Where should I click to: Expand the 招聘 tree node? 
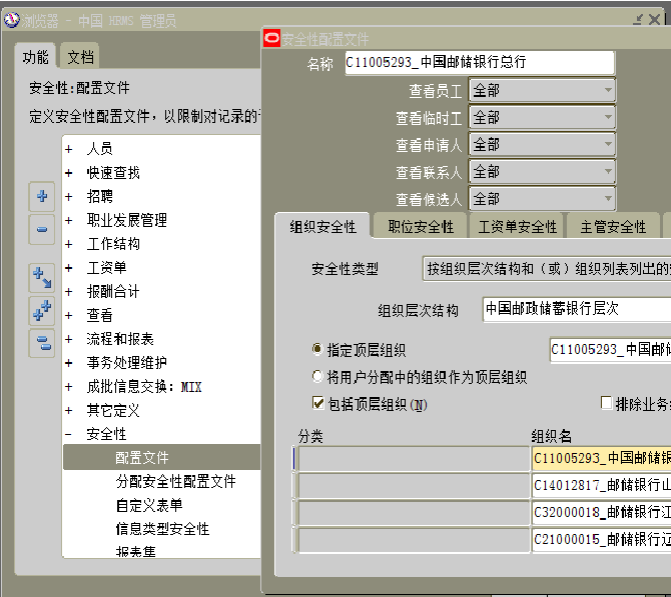click(68, 196)
